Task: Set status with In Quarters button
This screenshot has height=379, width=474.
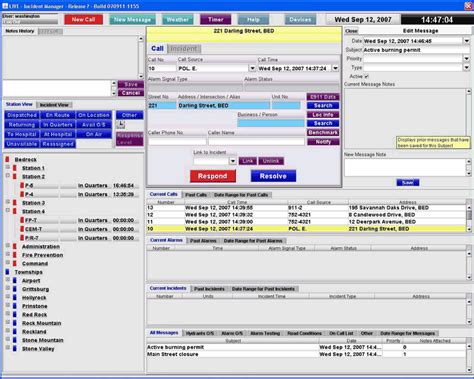Action: (58, 125)
